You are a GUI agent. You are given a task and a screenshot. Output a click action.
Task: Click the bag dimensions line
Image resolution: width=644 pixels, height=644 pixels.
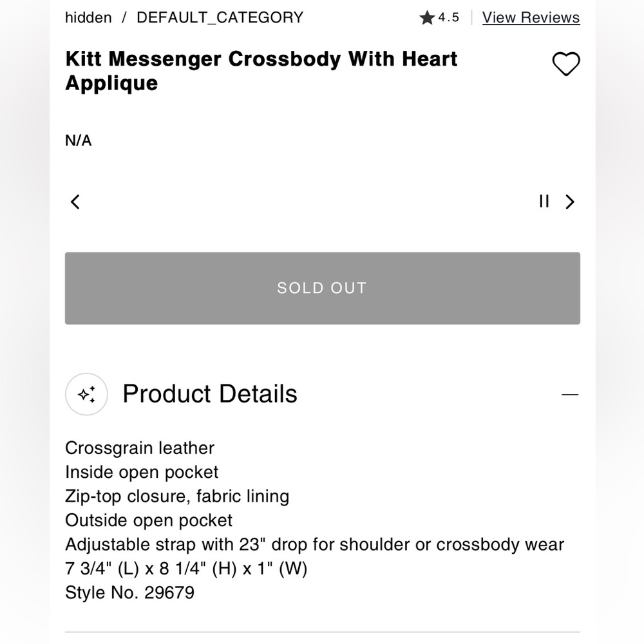(186, 569)
